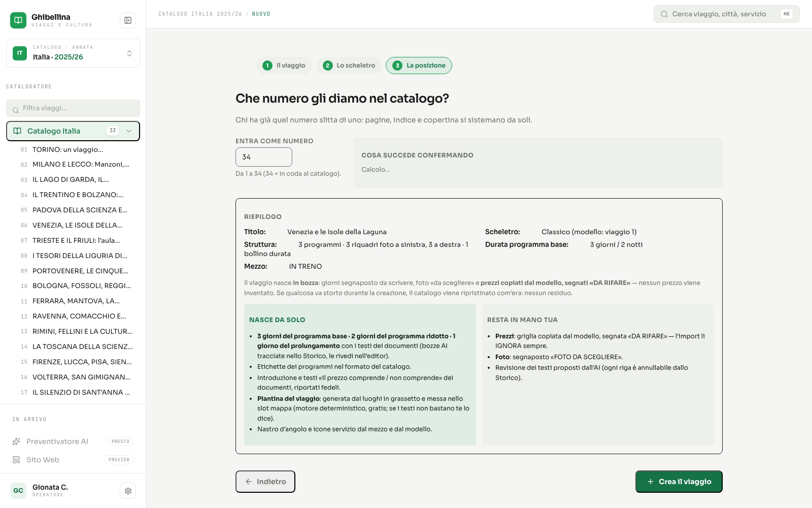
Task: Click the Crea il viaggio button
Action: click(x=679, y=482)
